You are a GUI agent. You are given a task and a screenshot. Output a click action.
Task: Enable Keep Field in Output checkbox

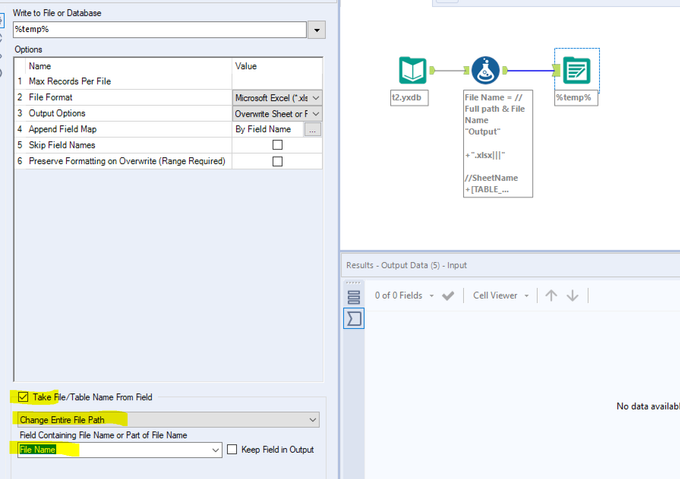232,449
